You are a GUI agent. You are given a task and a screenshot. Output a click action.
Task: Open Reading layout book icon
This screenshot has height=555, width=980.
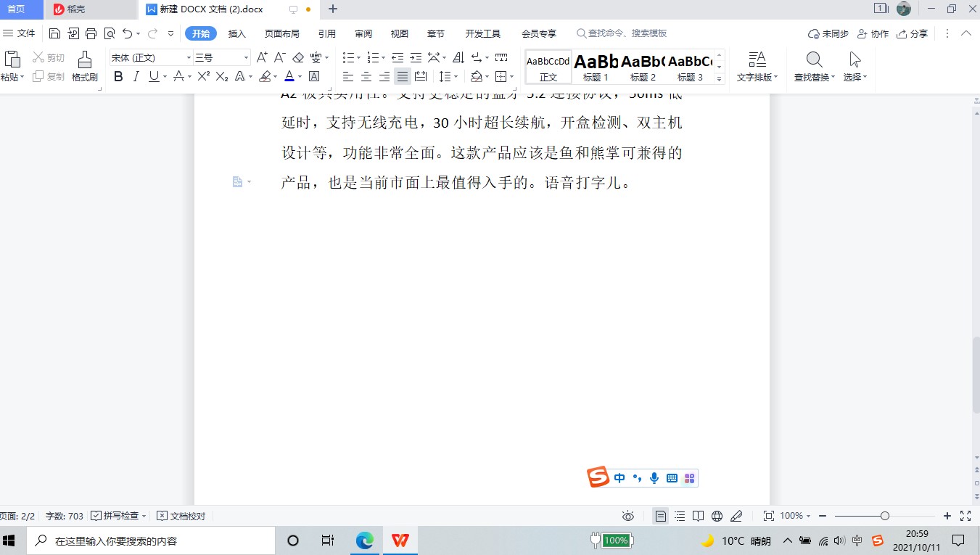tap(699, 517)
